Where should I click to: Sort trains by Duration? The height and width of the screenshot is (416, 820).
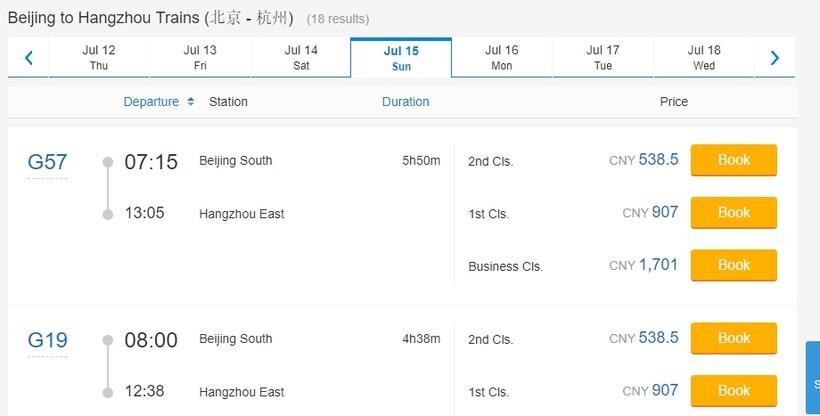point(405,102)
